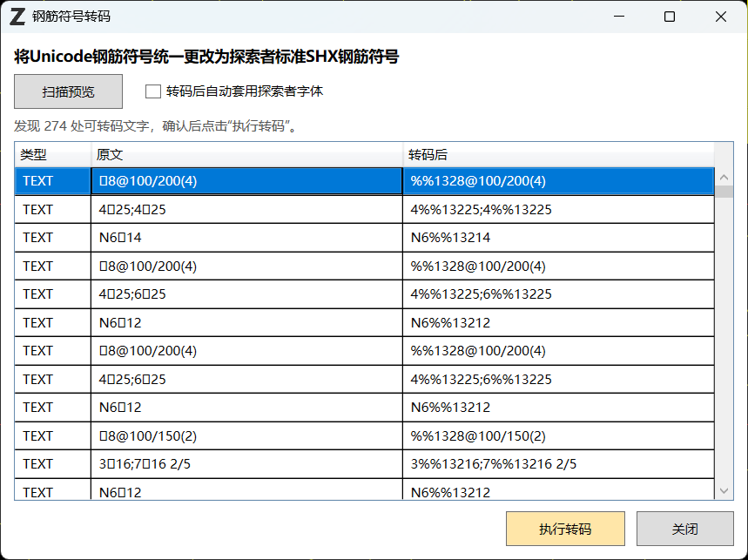Select cell 4%%13225;4%%13225
748x560 pixels.
tap(558, 209)
